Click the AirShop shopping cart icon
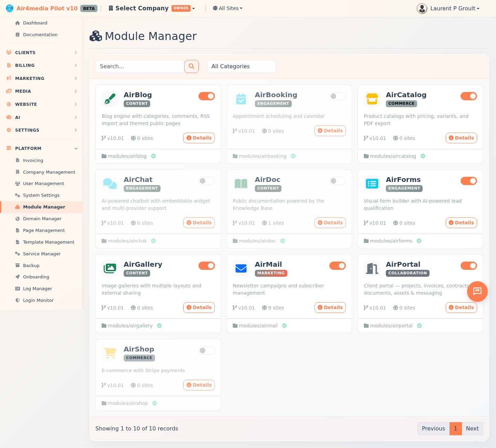 tap(110, 353)
